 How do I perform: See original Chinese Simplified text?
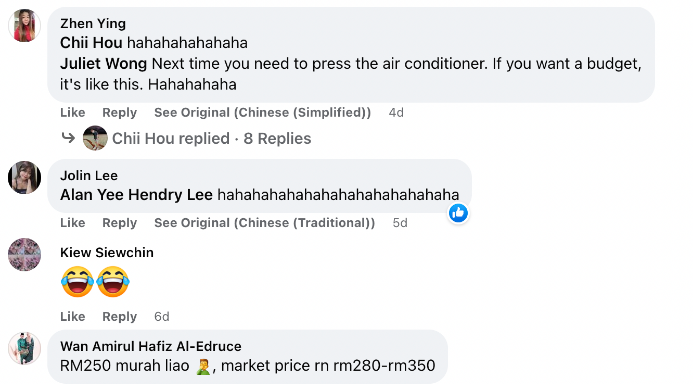pos(263,113)
